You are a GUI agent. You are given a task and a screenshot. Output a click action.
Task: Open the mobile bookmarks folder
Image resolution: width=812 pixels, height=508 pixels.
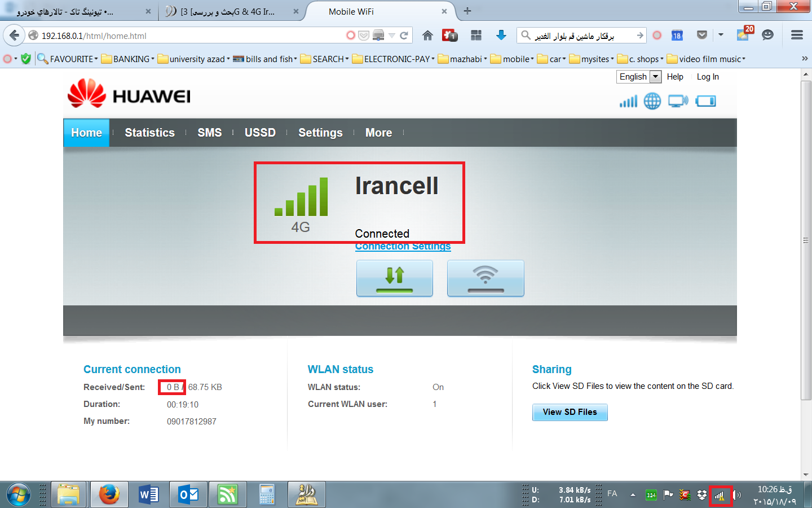tap(512, 59)
